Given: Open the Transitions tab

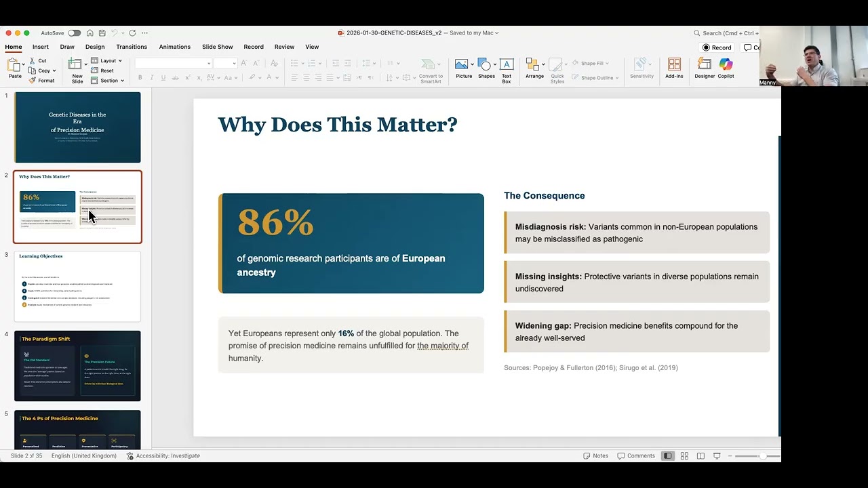Looking at the screenshot, I should point(132,47).
